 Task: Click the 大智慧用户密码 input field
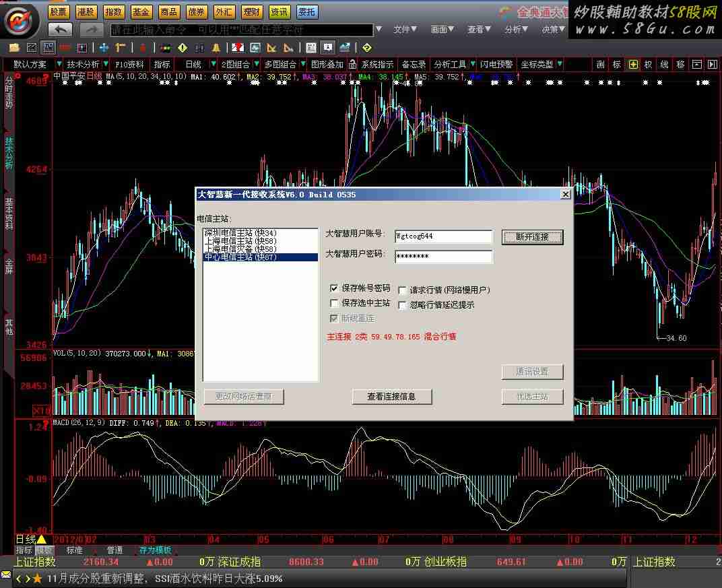click(x=443, y=257)
